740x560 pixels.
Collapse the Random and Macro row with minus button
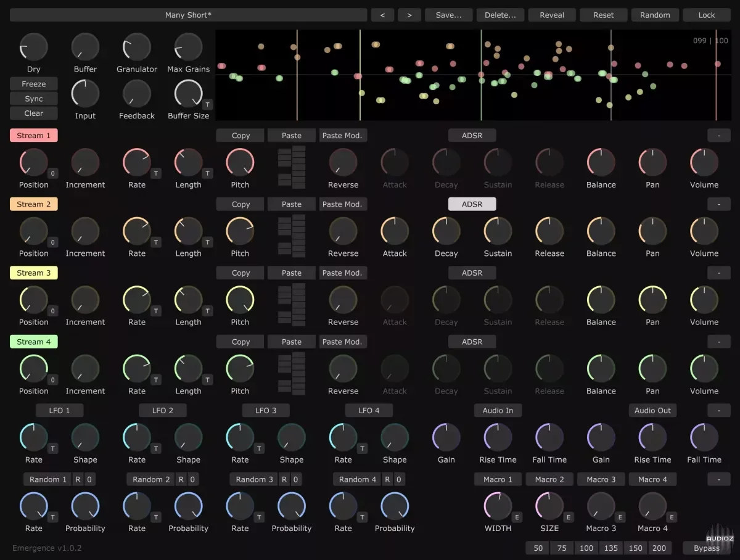click(x=719, y=479)
